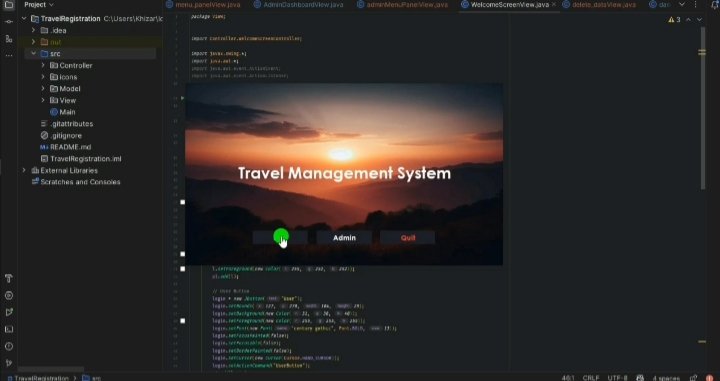Open the Project view dropdown
This screenshot has width=720, height=381.
click(39, 5)
